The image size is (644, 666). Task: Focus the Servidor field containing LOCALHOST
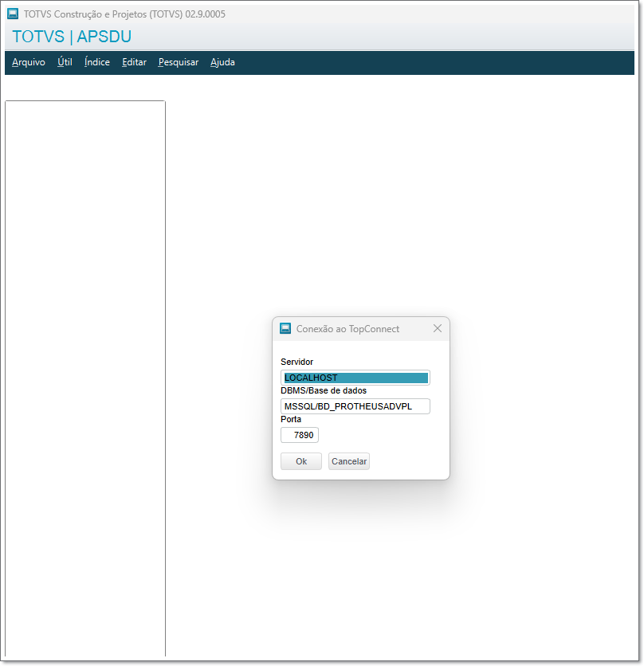[x=355, y=378]
